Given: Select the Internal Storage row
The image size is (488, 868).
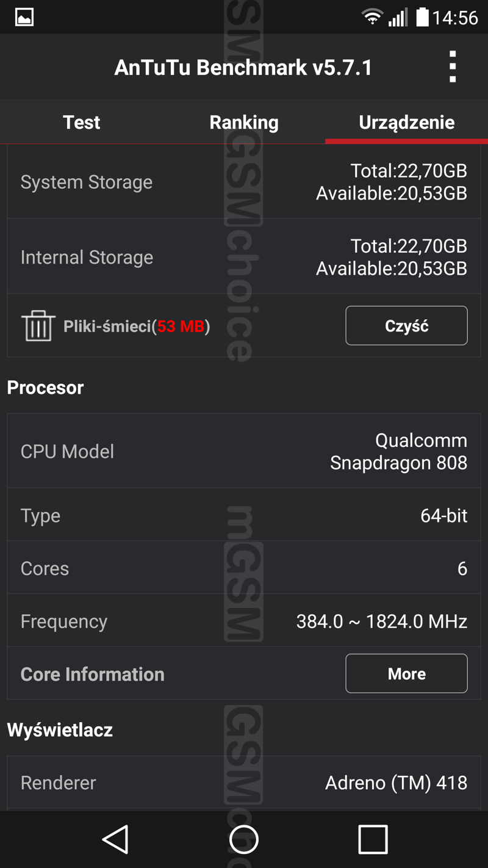Looking at the screenshot, I should pyautogui.click(x=244, y=257).
